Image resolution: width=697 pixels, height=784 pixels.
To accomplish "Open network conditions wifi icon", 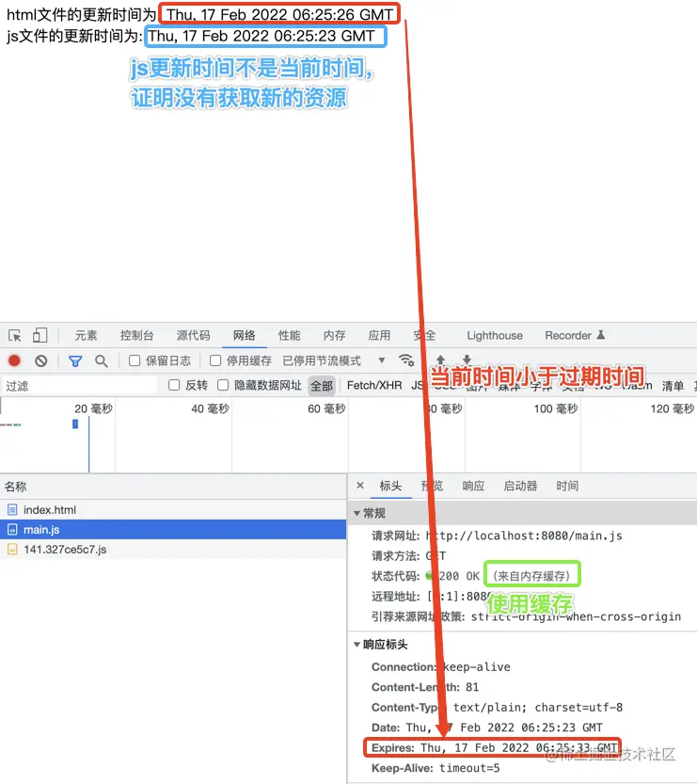I will click(406, 360).
